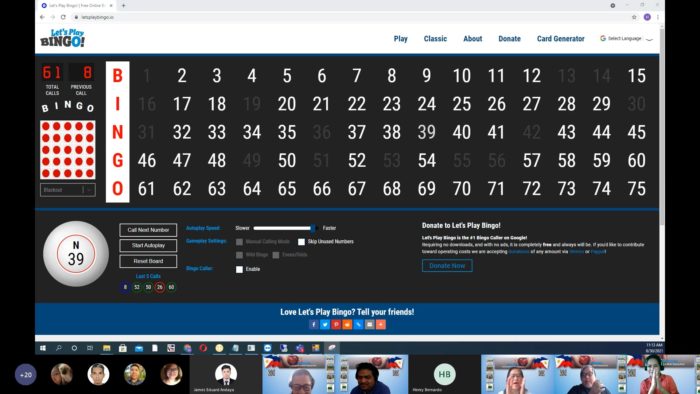Open the +20 more participants bubble

(x=26, y=374)
